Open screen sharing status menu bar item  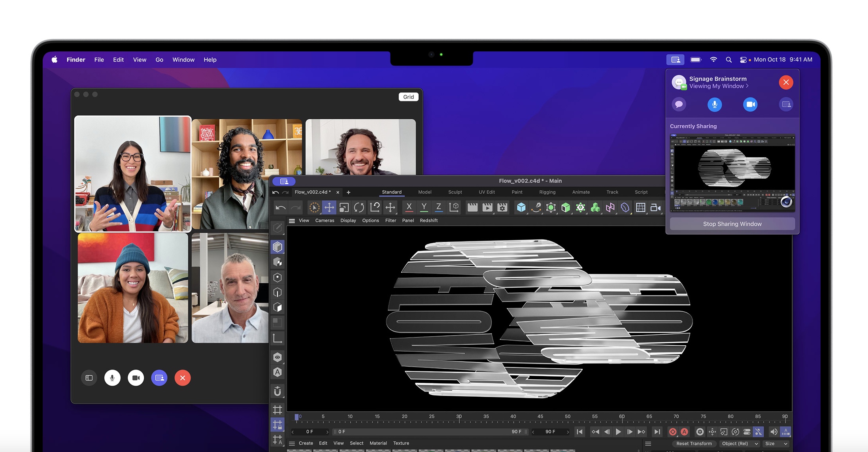tap(675, 60)
